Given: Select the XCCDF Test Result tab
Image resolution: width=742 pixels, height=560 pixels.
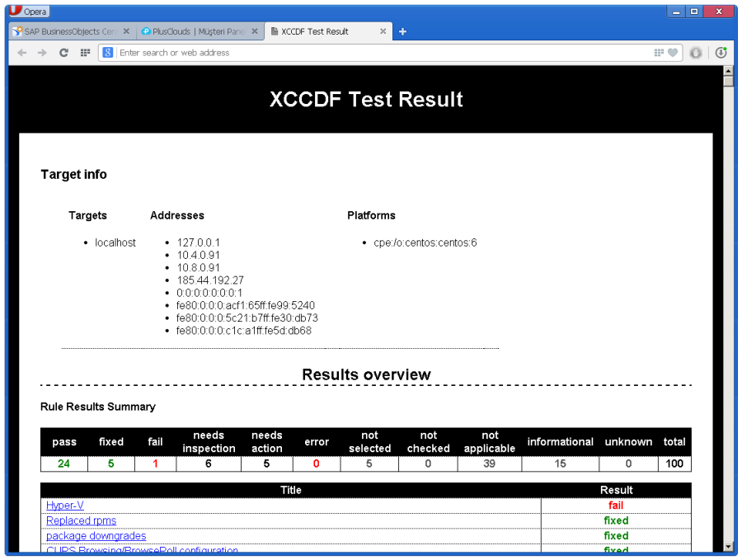Looking at the screenshot, I should point(328,31).
